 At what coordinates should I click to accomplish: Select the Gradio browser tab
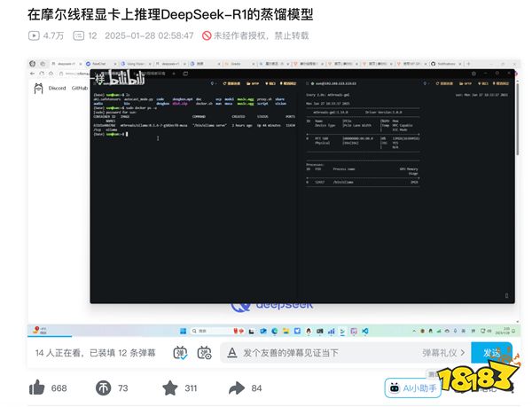point(239,64)
